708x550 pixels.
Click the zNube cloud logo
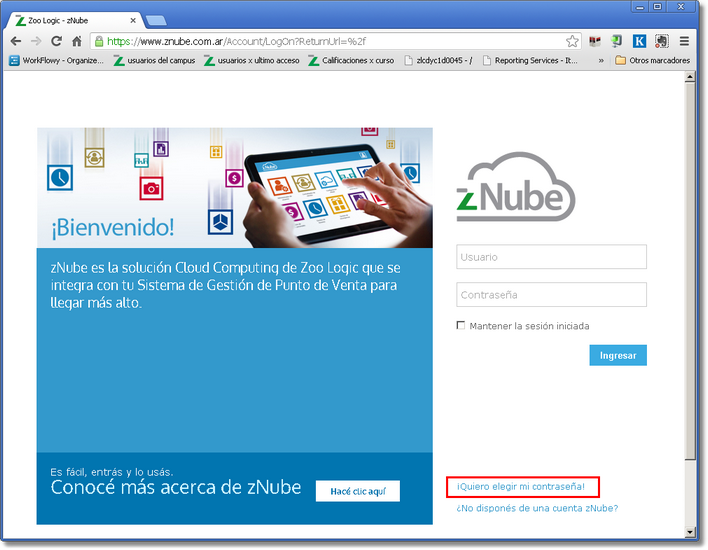click(516, 186)
